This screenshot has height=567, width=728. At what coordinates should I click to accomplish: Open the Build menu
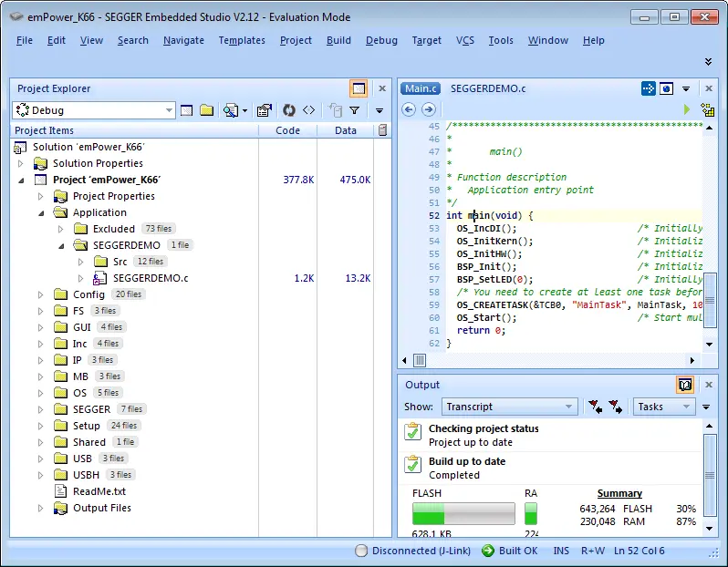pos(338,40)
